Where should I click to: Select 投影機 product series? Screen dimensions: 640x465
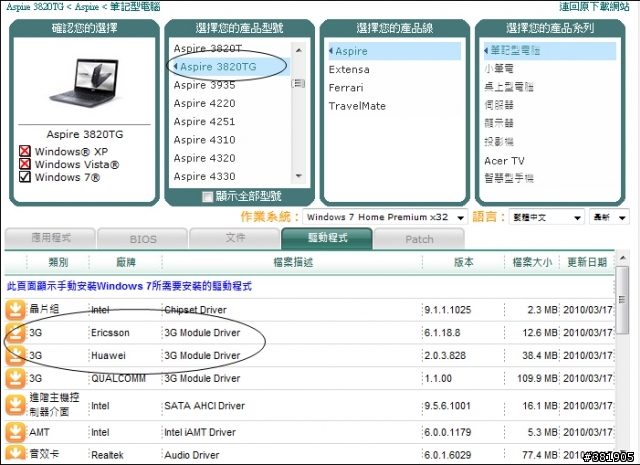499,142
